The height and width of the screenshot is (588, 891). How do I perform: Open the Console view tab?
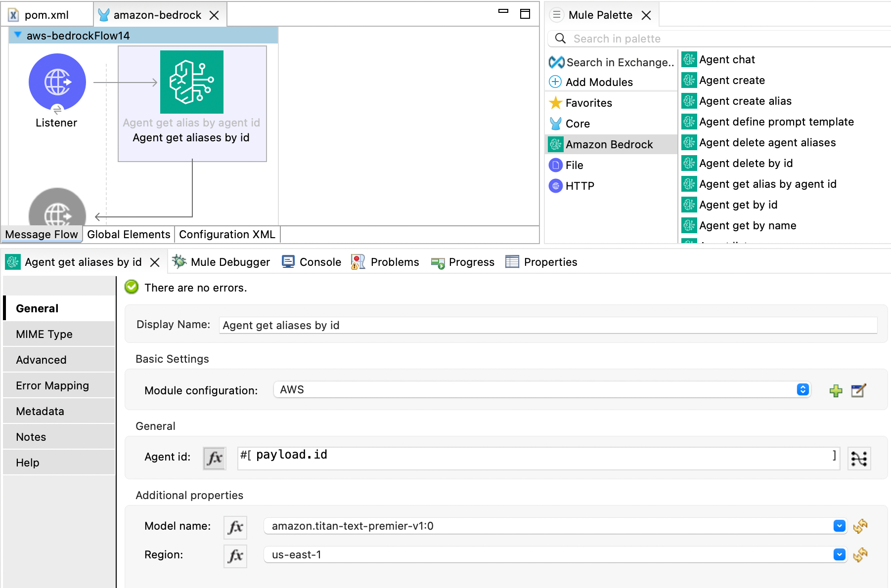click(x=312, y=262)
